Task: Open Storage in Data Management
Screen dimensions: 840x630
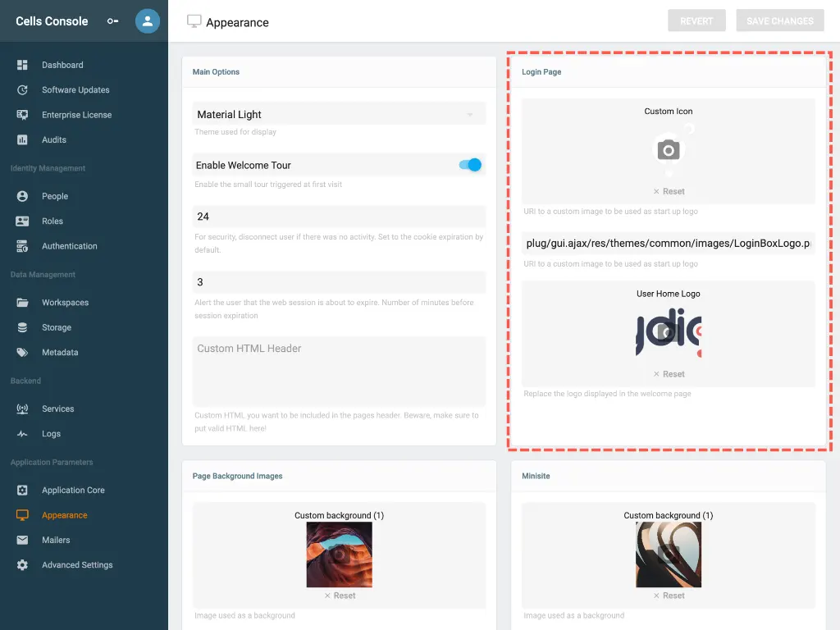Action: [57, 327]
